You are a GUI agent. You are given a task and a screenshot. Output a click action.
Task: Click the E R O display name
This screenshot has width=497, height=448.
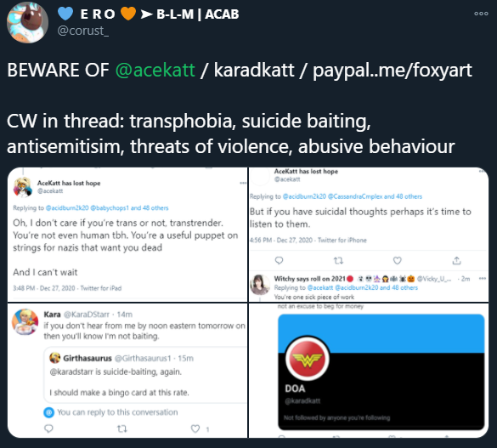(x=97, y=14)
